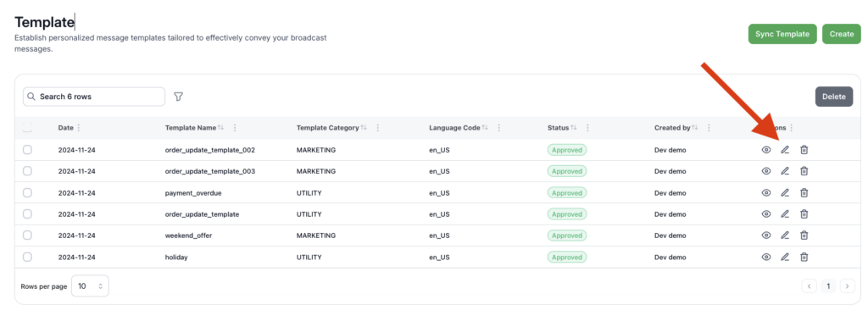Edit order_update_template_003 with the pencil icon
Screen dimensions: 868x327
tap(785, 171)
